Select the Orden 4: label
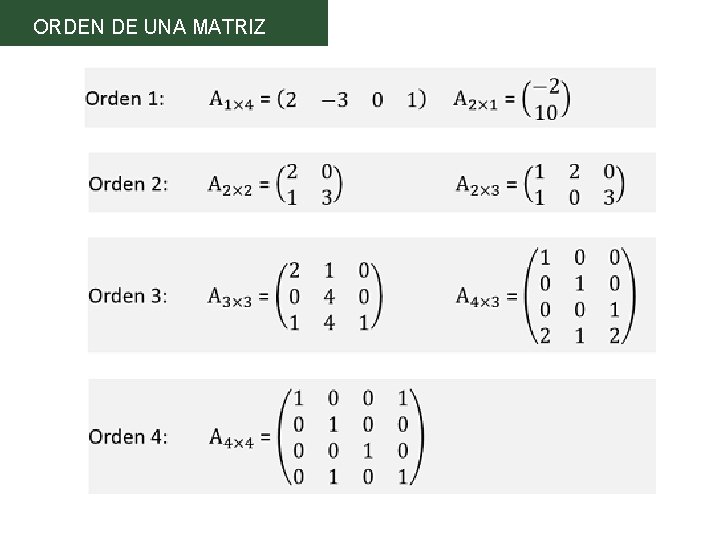The height and width of the screenshot is (540, 720). click(x=128, y=437)
